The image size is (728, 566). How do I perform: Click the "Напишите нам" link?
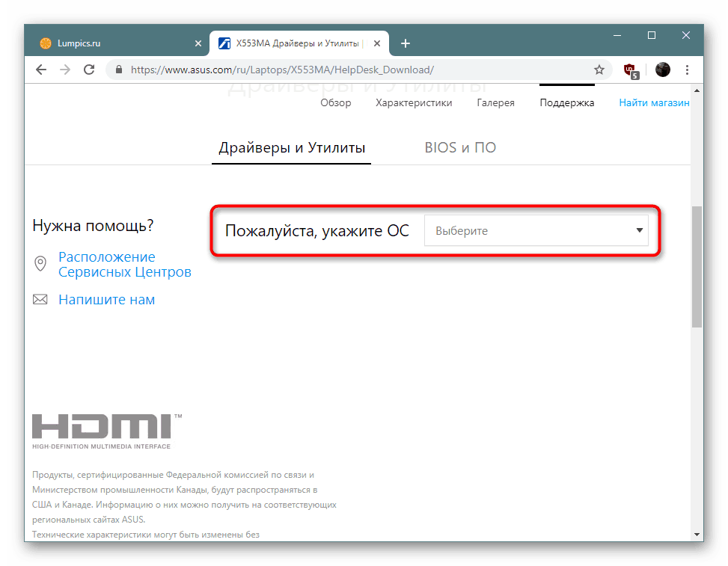pos(106,300)
